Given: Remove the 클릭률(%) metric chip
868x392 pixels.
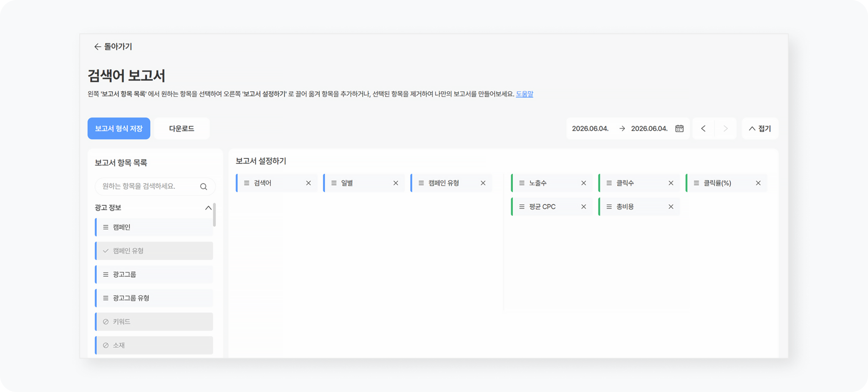Looking at the screenshot, I should click(x=758, y=183).
